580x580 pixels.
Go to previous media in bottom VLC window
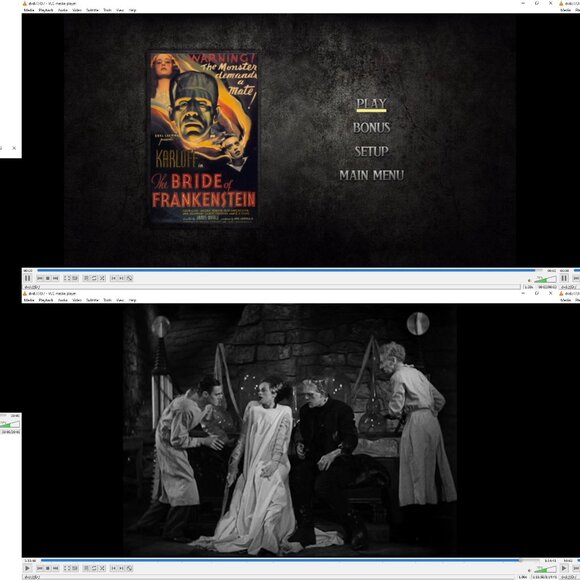coord(40,568)
